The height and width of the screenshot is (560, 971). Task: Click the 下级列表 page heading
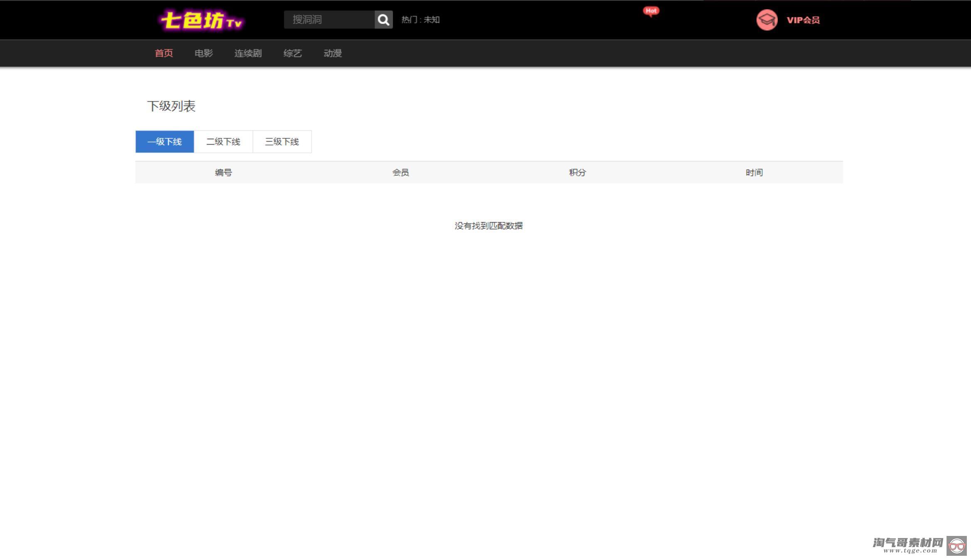coord(171,106)
